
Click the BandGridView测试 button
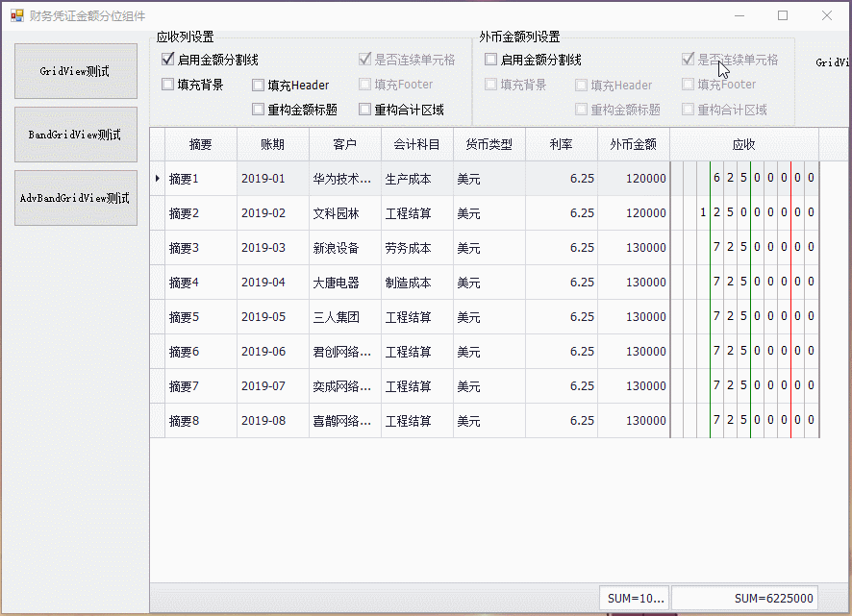[x=76, y=135]
